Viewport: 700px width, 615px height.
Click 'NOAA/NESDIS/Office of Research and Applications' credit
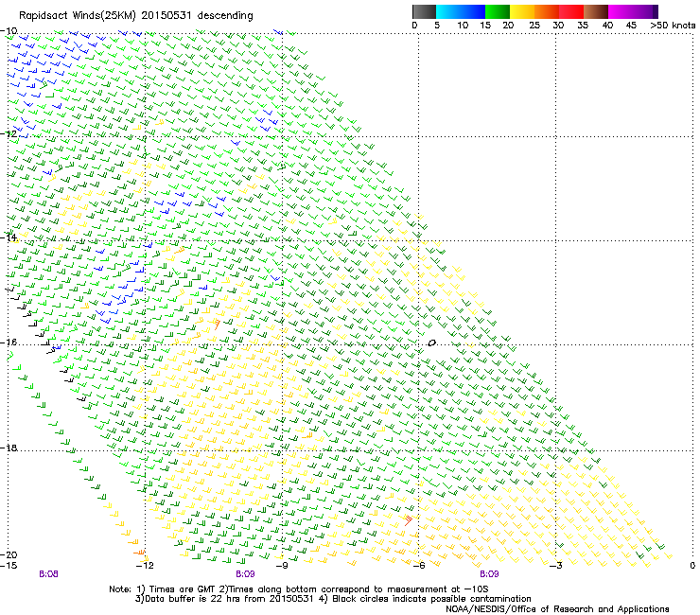557,609
